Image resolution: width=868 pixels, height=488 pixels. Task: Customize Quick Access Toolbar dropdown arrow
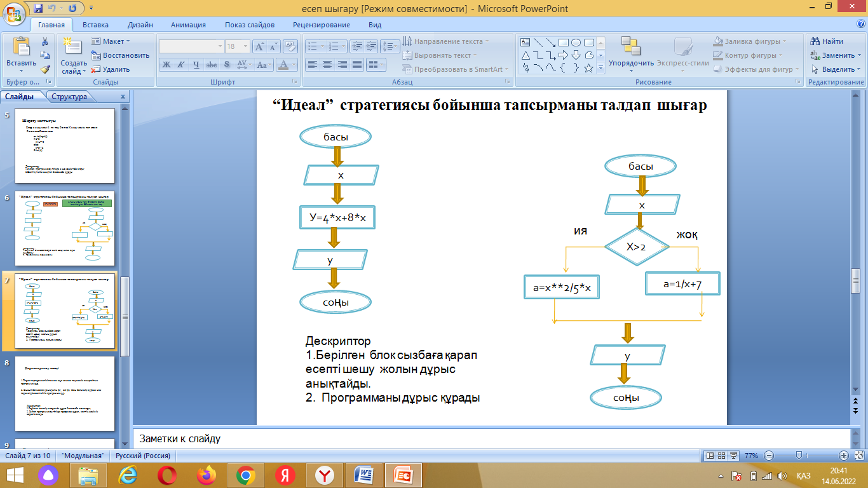(91, 8)
